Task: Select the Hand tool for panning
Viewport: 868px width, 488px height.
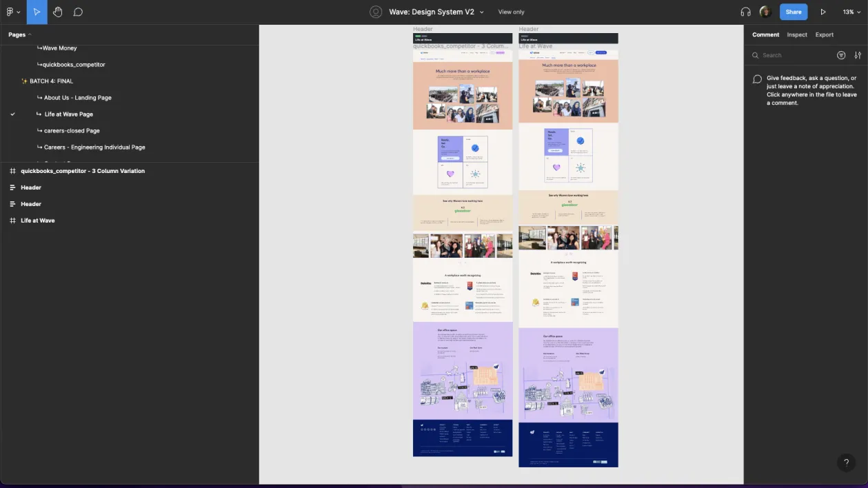Action: (x=57, y=12)
